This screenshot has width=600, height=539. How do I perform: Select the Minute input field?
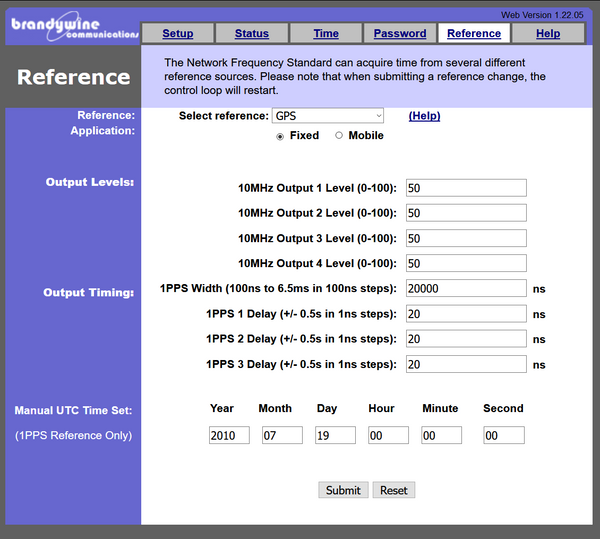tap(441, 435)
